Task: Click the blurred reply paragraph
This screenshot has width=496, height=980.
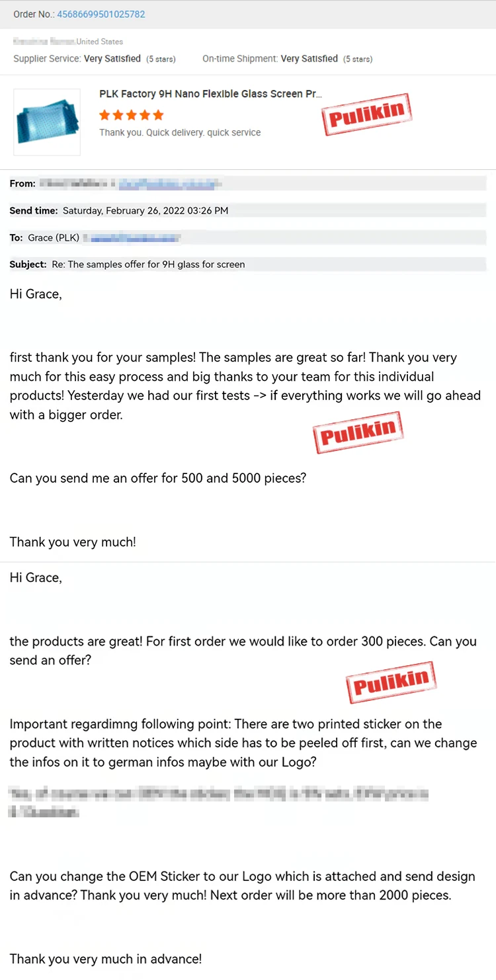Action: click(x=219, y=802)
